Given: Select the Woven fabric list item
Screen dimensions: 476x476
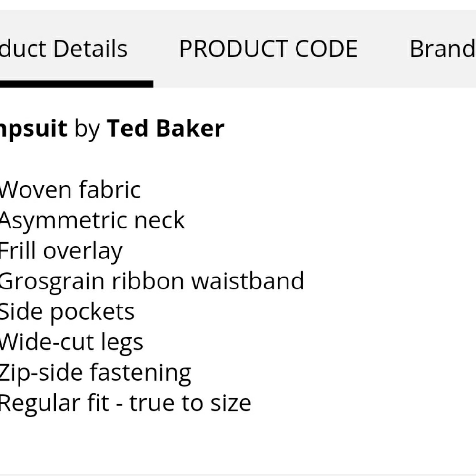Looking at the screenshot, I should coord(70,190).
